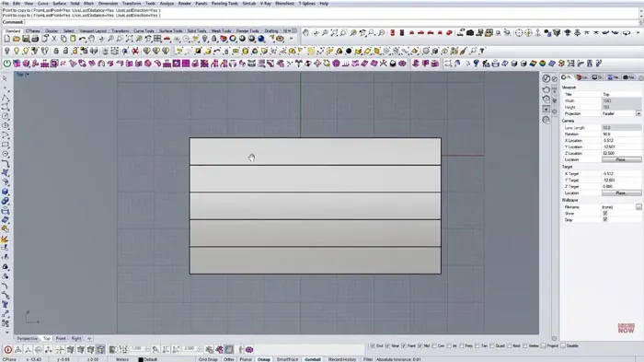Open the Paneling Tools menu
The height and width of the screenshot is (362, 644).
pos(224,4)
